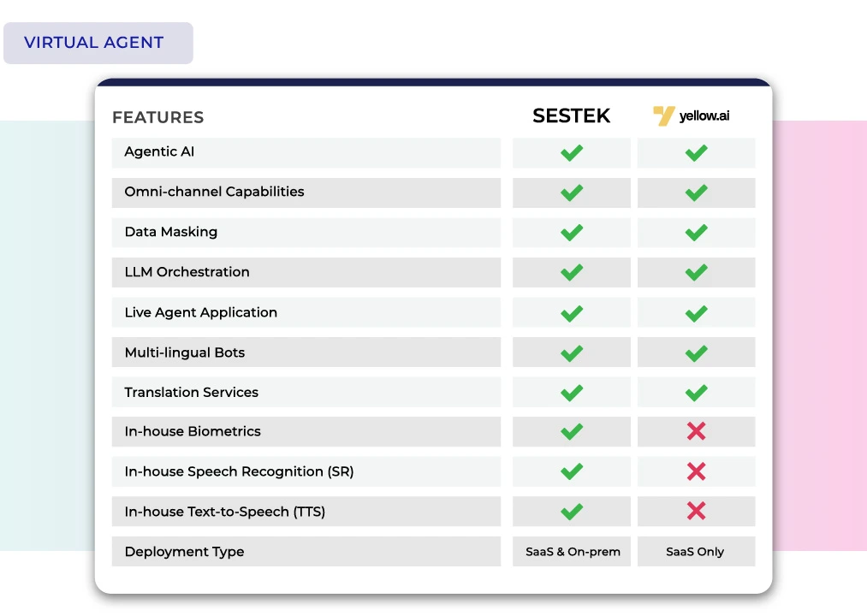Click the yellow.ai logo header
This screenshot has height=616, width=867.
click(x=692, y=116)
